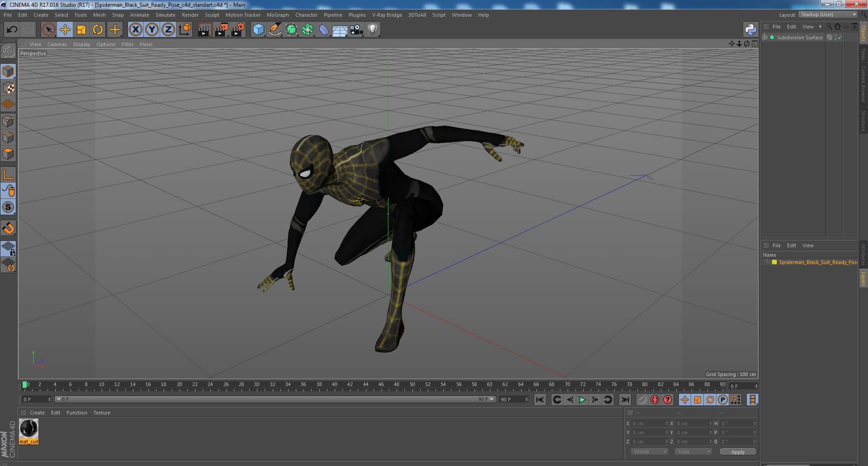Image resolution: width=868 pixels, height=466 pixels.
Task: Play animation forward
Action: coord(582,400)
